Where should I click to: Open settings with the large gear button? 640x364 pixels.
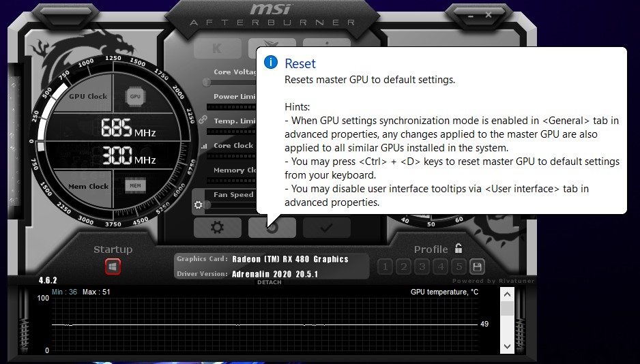click(x=217, y=228)
